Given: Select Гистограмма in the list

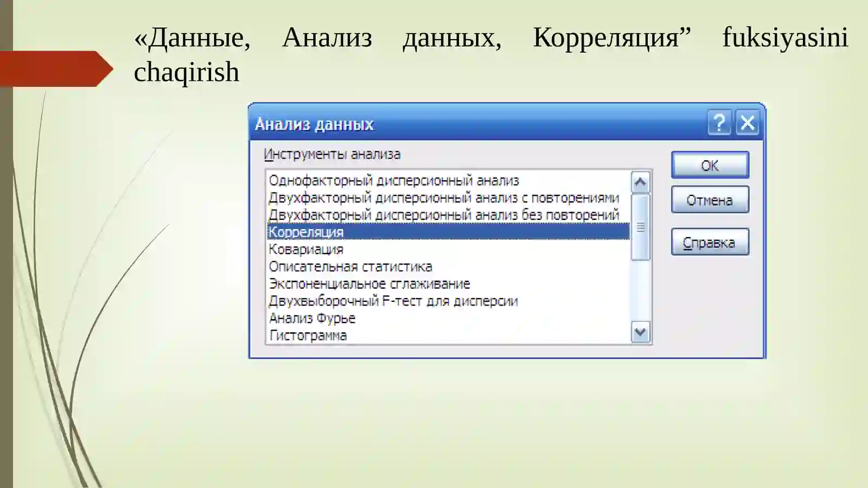Looking at the screenshot, I should [x=449, y=335].
